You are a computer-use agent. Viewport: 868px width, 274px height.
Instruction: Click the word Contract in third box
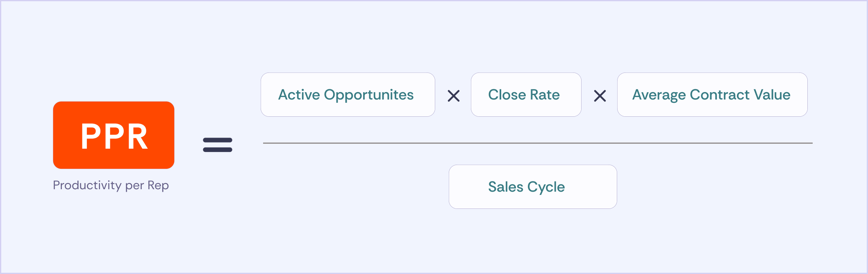tap(720, 95)
